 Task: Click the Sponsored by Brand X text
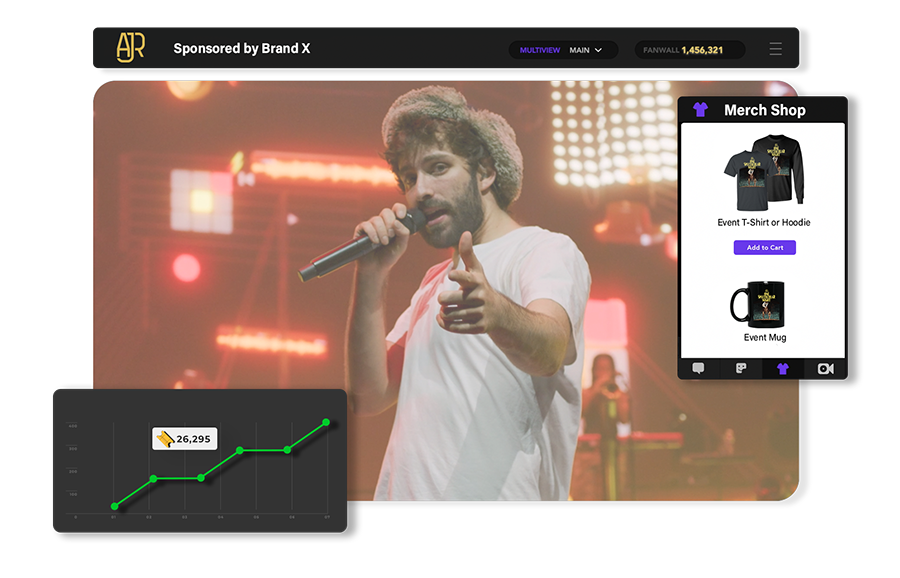[241, 48]
